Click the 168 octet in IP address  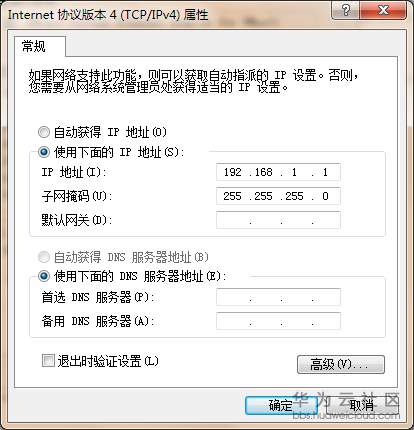pos(263,172)
